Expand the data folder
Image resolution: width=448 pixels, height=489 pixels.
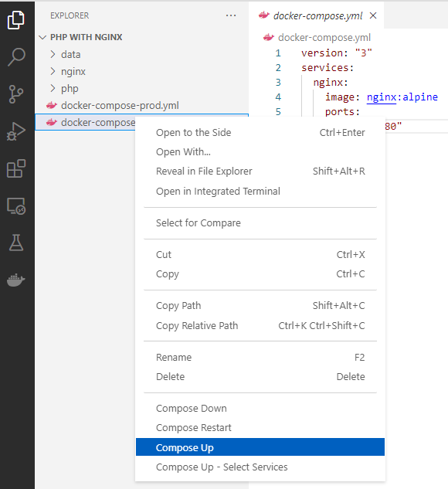pos(142,54)
